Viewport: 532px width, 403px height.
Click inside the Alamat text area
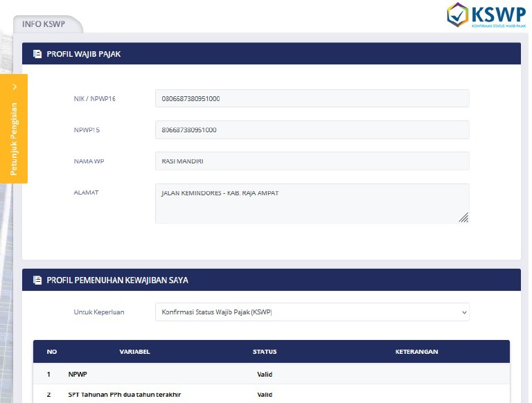coord(305,203)
